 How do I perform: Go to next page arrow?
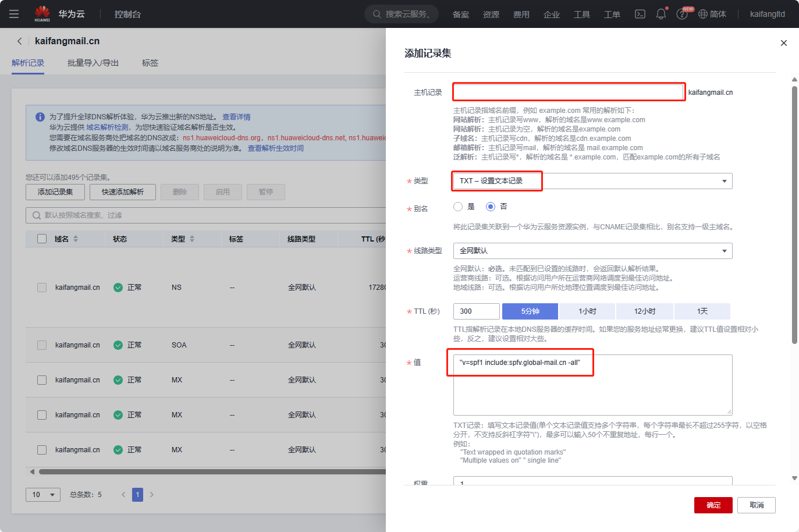[x=152, y=495]
